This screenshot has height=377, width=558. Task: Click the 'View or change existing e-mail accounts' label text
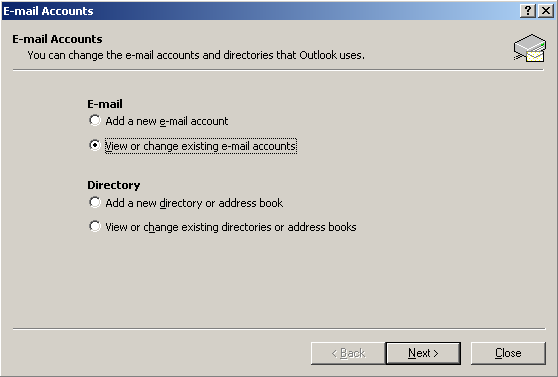(201, 146)
